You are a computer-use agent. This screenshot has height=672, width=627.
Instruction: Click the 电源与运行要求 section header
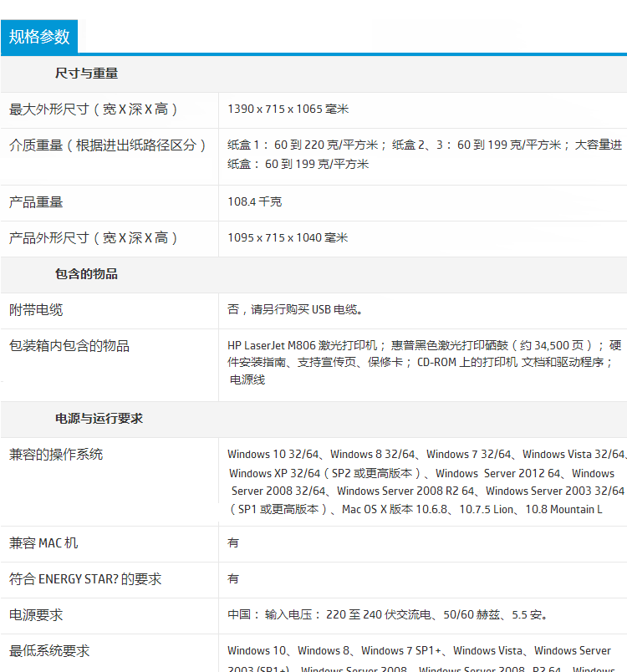[x=99, y=418]
